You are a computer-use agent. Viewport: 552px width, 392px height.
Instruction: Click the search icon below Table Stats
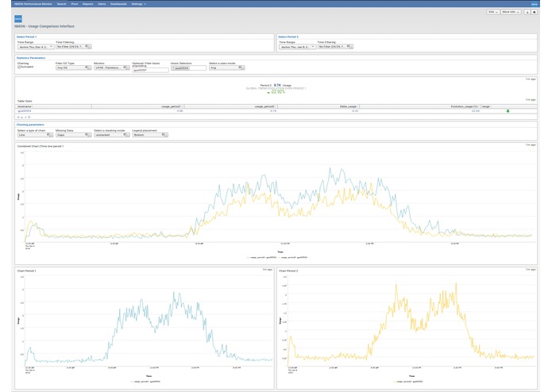click(18, 117)
